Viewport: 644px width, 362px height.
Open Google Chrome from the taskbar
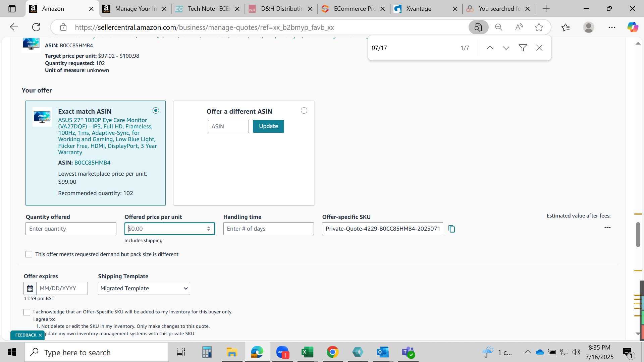[x=332, y=352]
